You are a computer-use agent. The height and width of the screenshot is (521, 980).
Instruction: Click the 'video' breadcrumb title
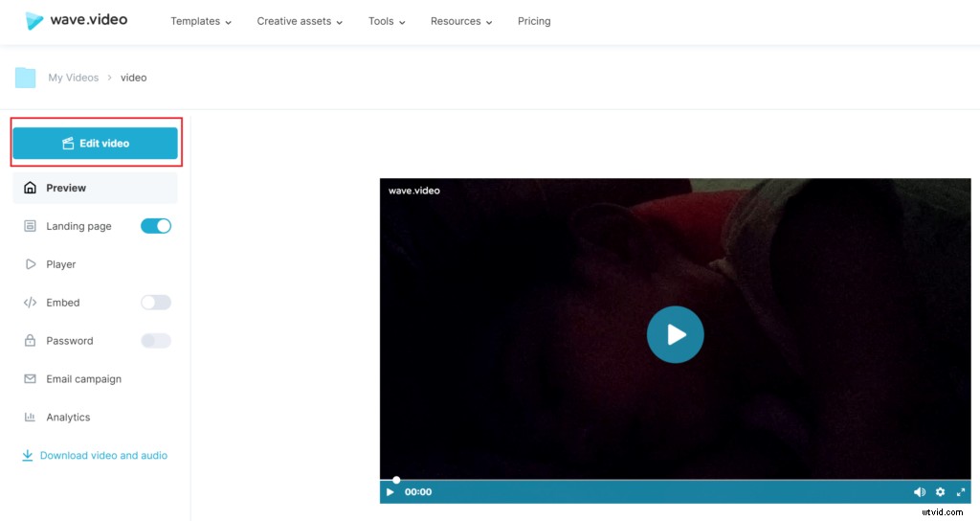(x=134, y=78)
